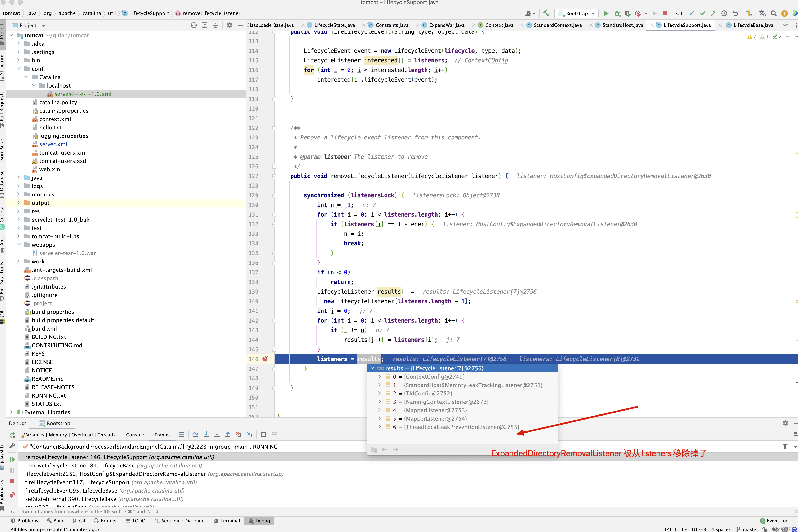The image size is (798, 532).
Task: Collapse the Catalina folder
Action: point(26,77)
